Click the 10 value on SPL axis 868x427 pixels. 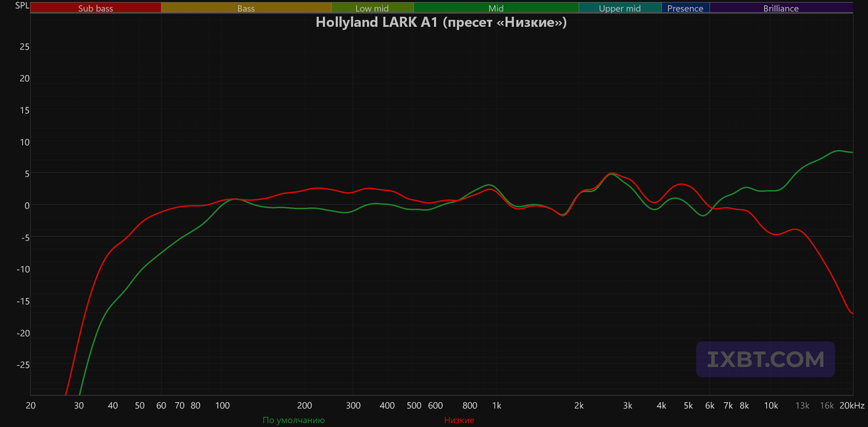(24, 142)
